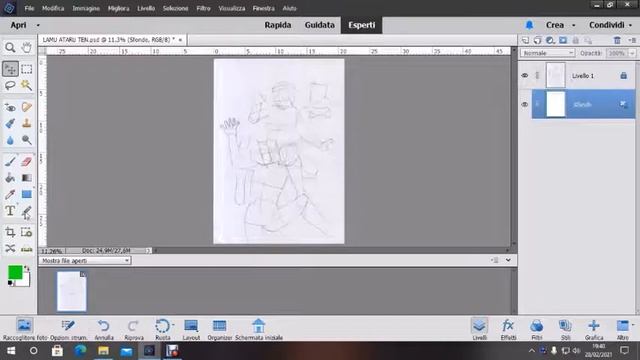The height and width of the screenshot is (360, 640).
Task: Open the Layout button
Action: point(191,329)
